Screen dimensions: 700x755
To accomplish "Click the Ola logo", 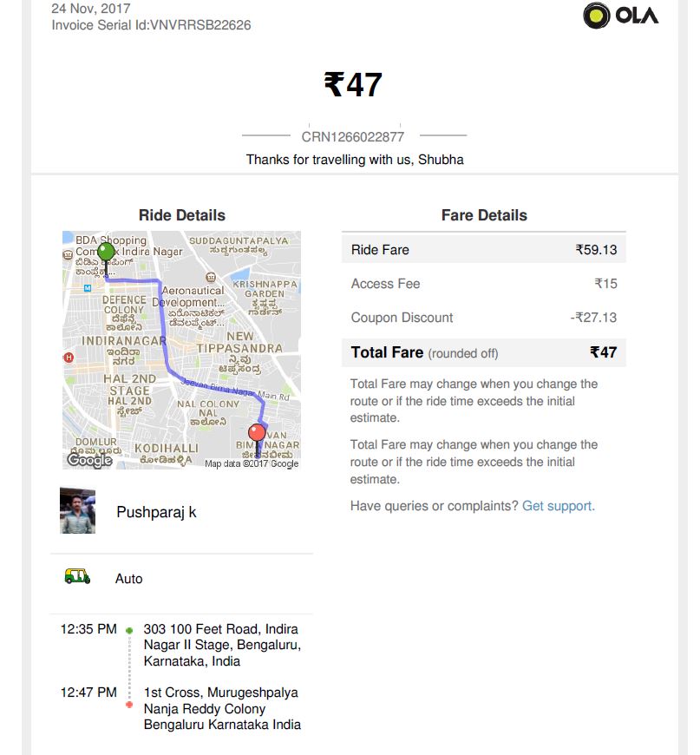I will pyautogui.click(x=620, y=16).
